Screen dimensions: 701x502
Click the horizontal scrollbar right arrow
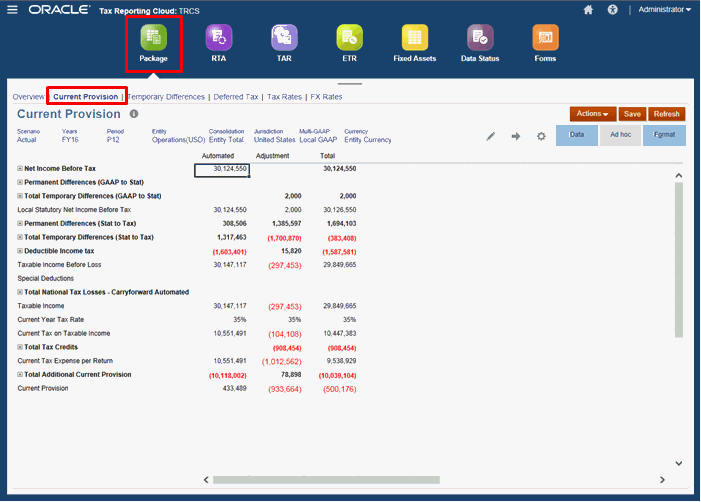coord(663,480)
